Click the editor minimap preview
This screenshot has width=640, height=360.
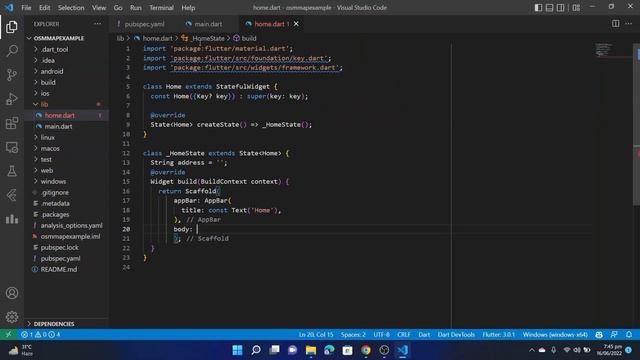coord(604,50)
